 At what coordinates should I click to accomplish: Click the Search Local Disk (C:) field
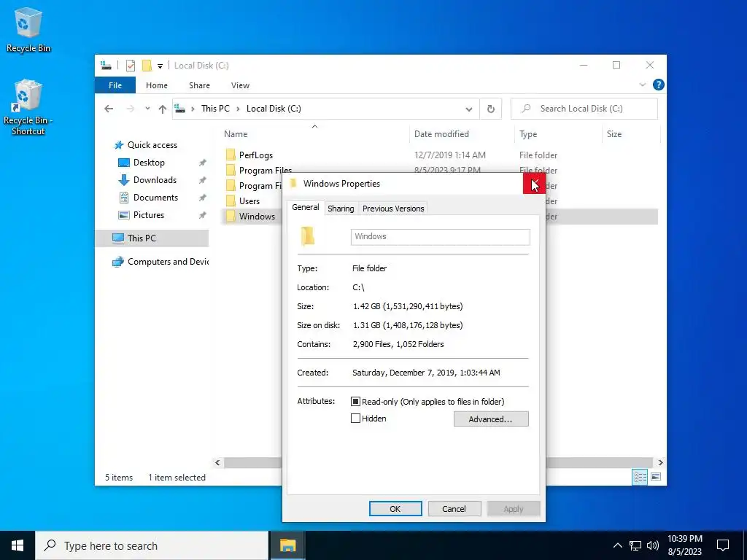coord(584,109)
